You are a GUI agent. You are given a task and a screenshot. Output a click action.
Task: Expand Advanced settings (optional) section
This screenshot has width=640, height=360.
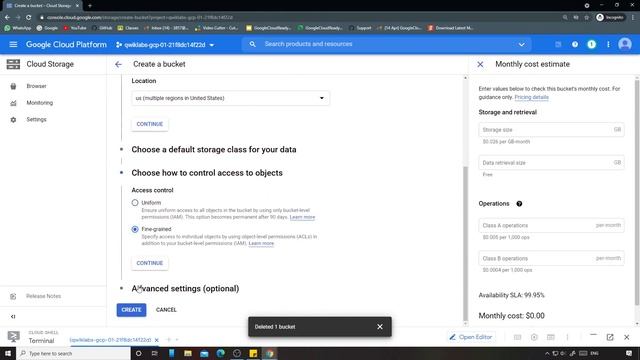point(185,288)
